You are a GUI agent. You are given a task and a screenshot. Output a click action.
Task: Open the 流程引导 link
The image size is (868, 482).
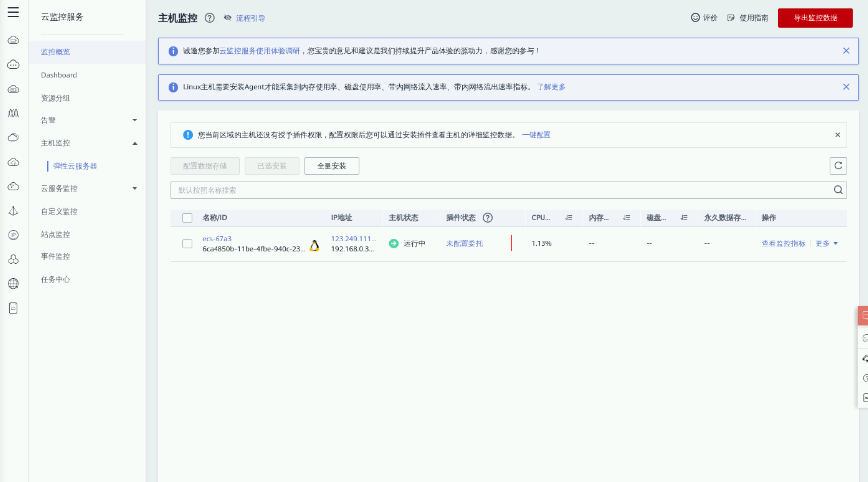coord(250,18)
